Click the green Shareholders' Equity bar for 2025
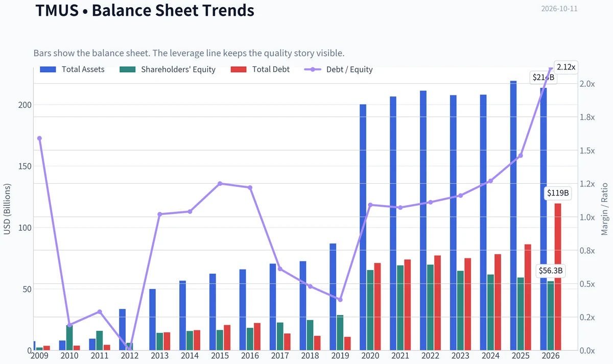The width and height of the screenshot is (613, 364). click(521, 314)
